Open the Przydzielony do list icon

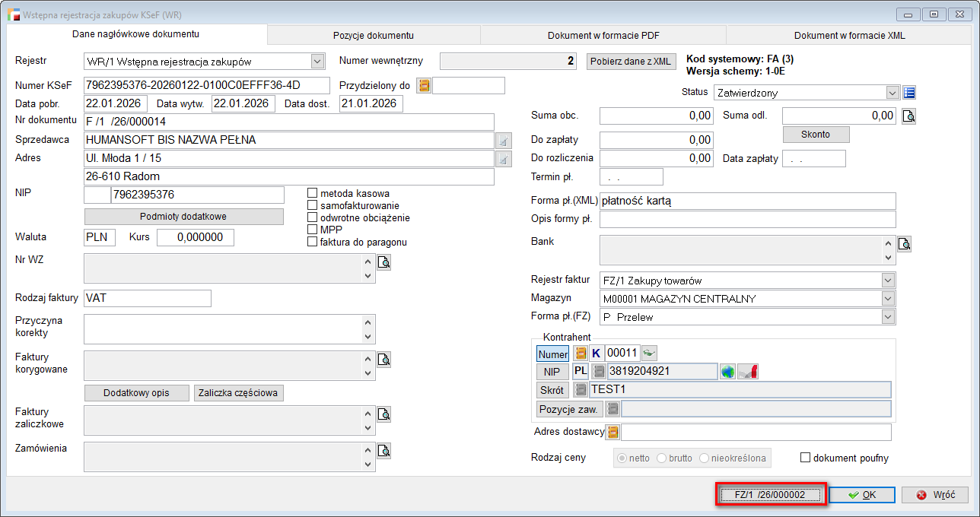click(x=425, y=86)
